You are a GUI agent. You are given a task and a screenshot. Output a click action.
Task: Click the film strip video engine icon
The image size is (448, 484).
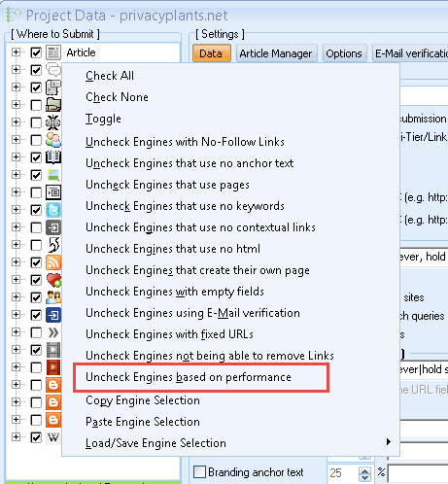pos(53,350)
